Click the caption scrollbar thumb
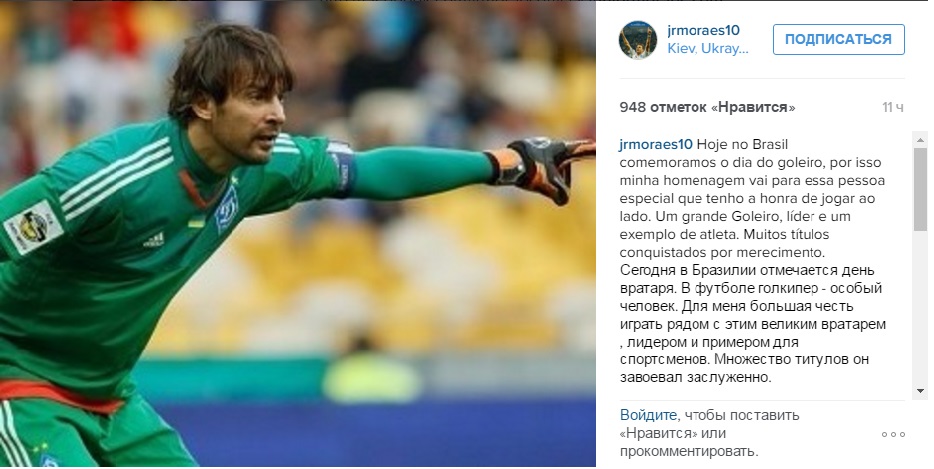 (920, 189)
